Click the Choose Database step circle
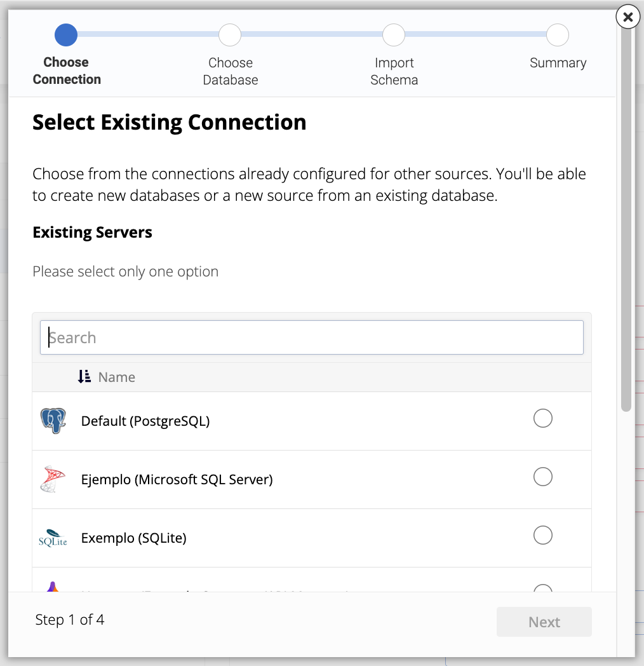 (x=229, y=35)
